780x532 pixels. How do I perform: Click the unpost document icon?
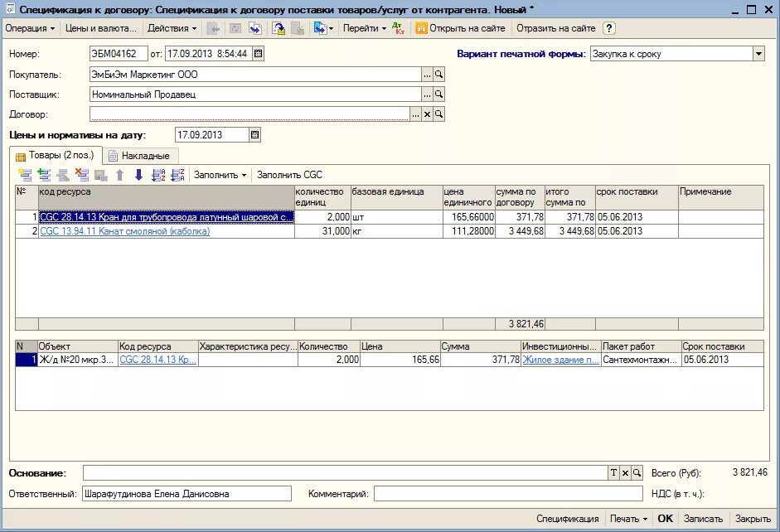click(298, 29)
